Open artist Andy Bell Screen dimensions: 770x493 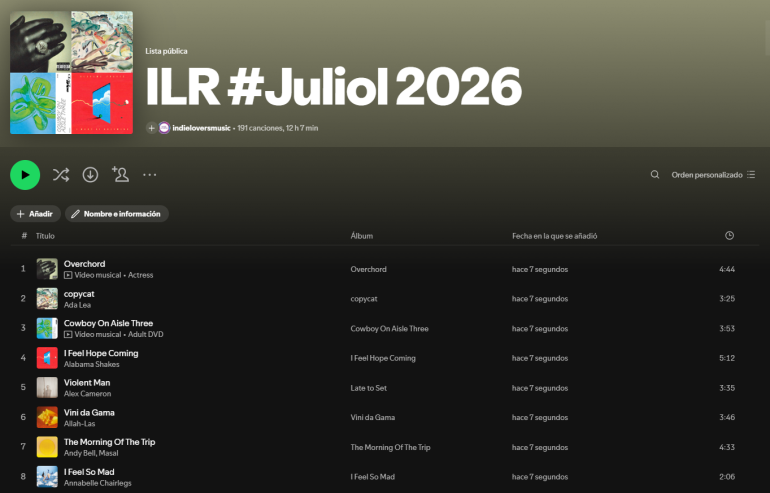pyautogui.click(x=80, y=453)
